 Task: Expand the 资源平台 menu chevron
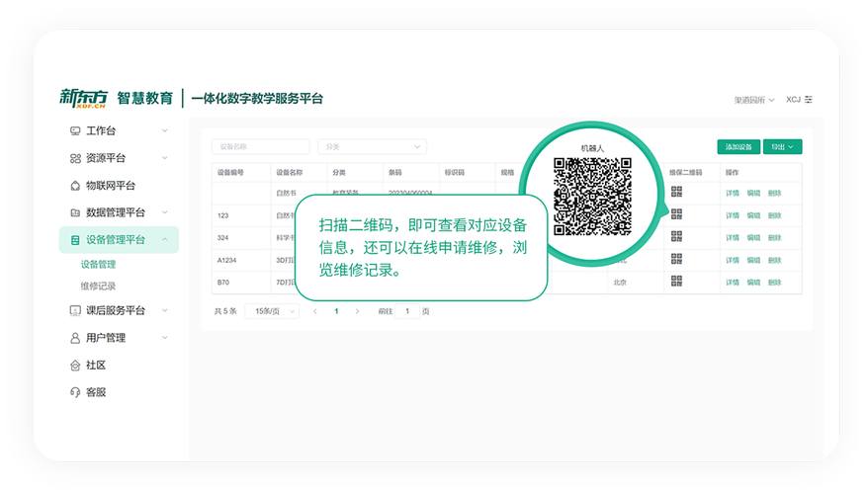(164, 158)
